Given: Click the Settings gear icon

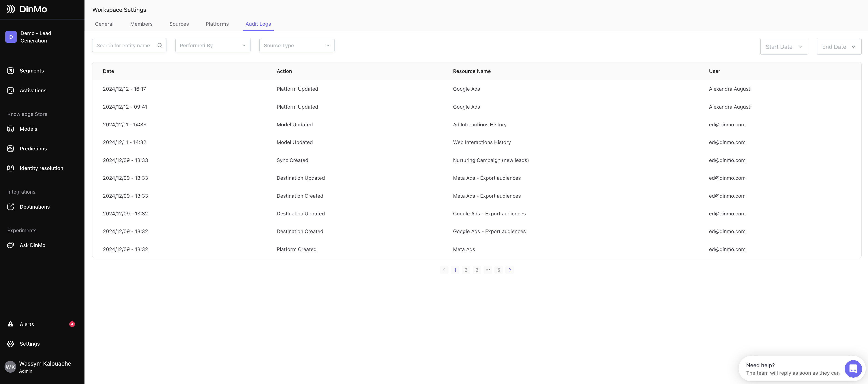Looking at the screenshot, I should [x=10, y=344].
